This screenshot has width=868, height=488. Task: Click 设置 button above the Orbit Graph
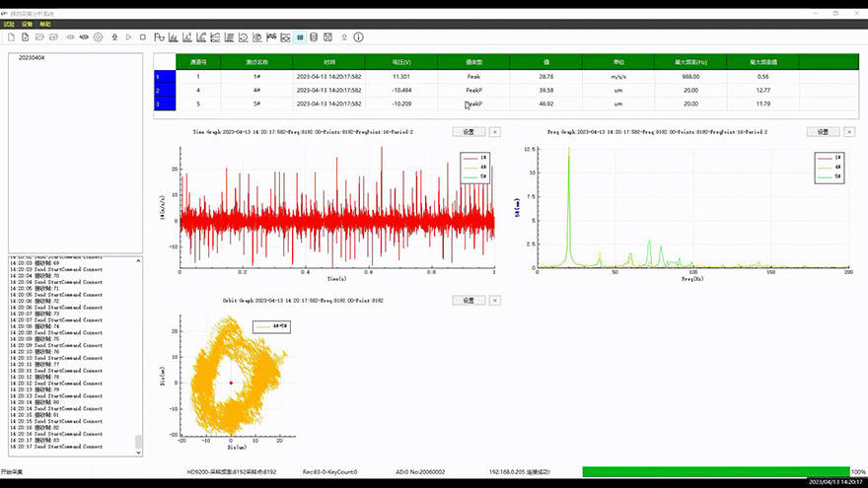[x=469, y=300]
